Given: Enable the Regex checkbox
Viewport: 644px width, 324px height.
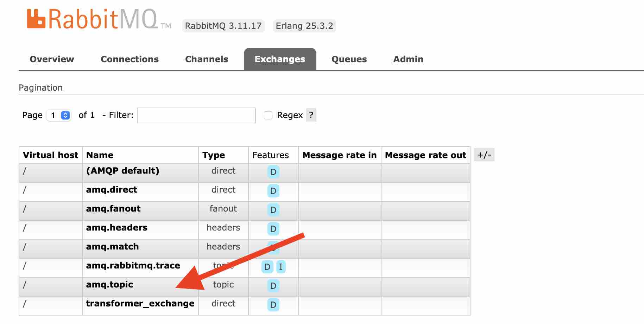Looking at the screenshot, I should [268, 115].
